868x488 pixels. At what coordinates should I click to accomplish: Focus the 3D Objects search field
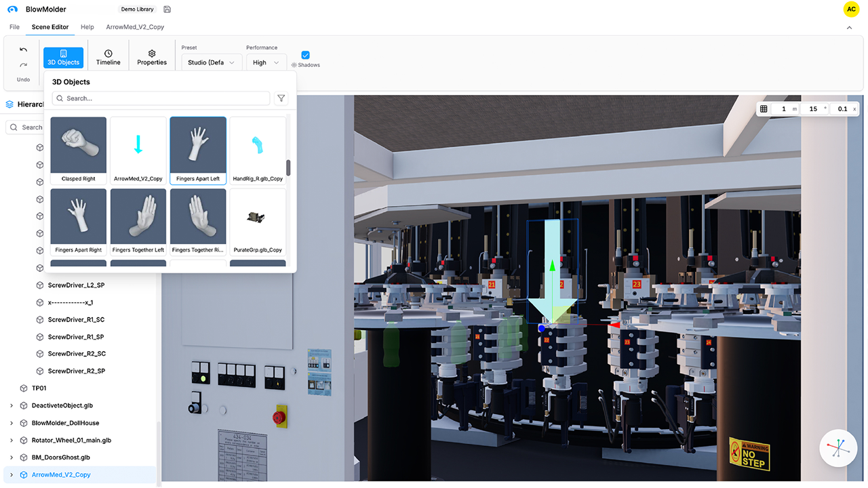point(161,98)
